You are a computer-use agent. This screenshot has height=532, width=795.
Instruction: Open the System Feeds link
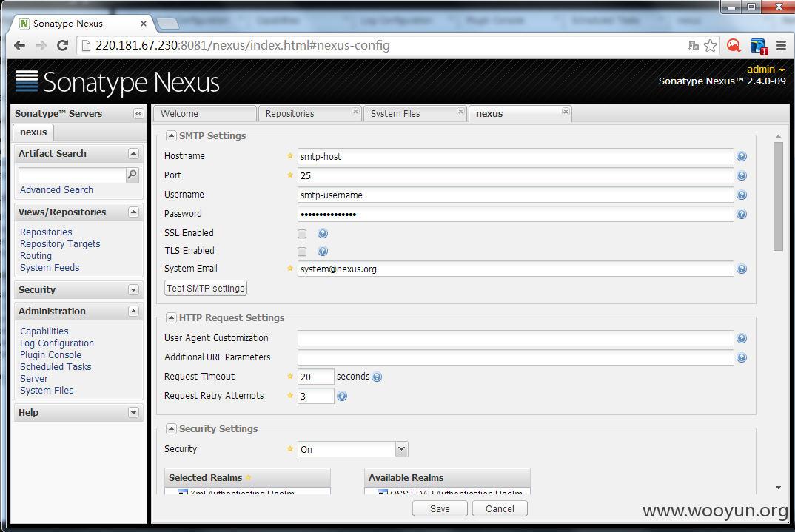[x=50, y=268]
